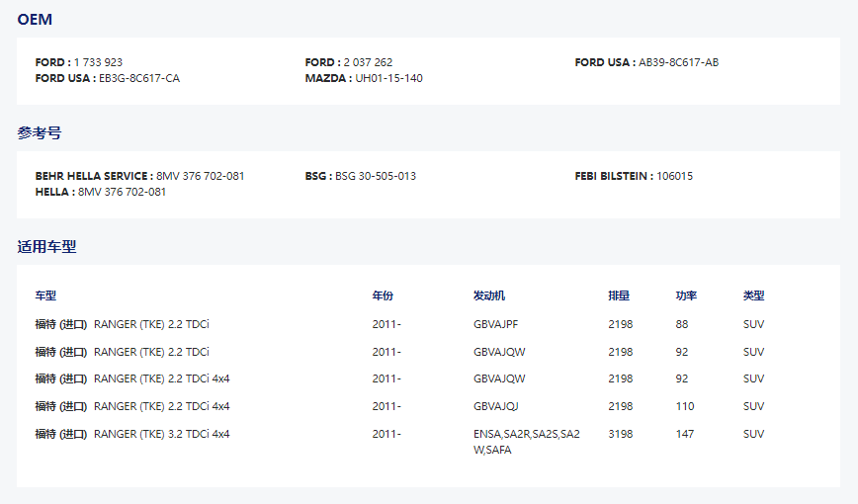Click the 车型 column header
The height and width of the screenshot is (504, 858).
46,295
